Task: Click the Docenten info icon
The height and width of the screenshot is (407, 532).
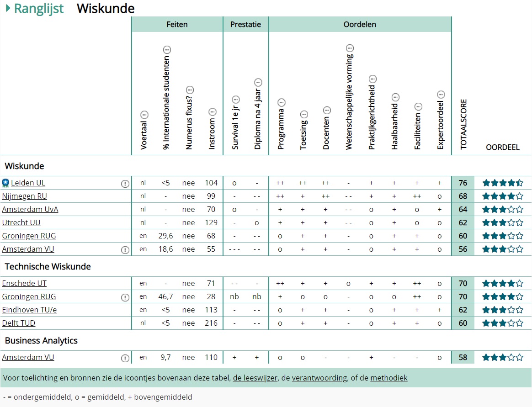Action: 327,110
